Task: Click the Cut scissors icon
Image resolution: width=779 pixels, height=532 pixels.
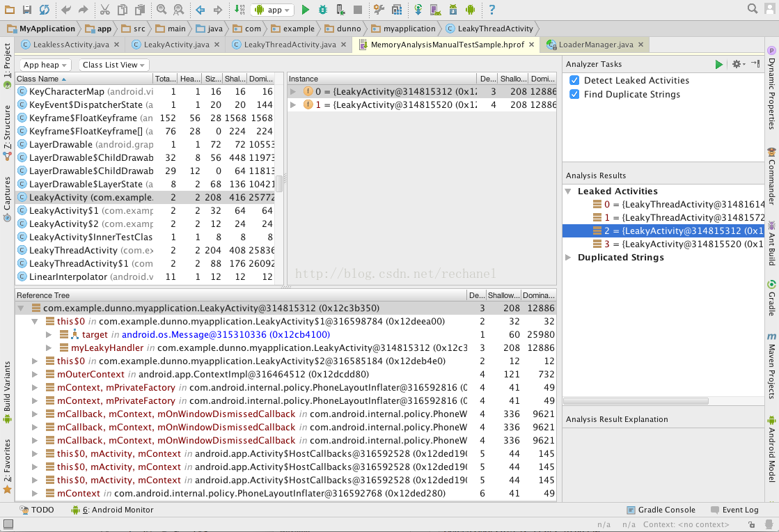Action: click(104, 10)
